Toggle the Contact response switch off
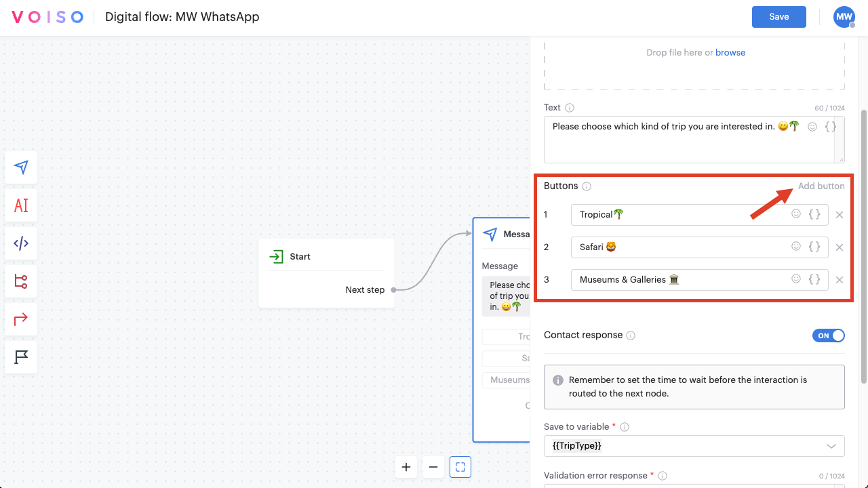 (x=829, y=335)
